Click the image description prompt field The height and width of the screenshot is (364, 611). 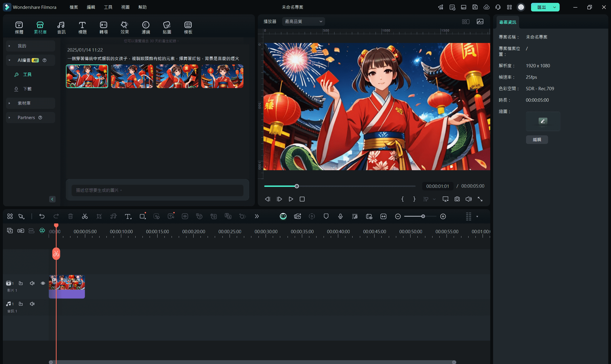(158, 190)
